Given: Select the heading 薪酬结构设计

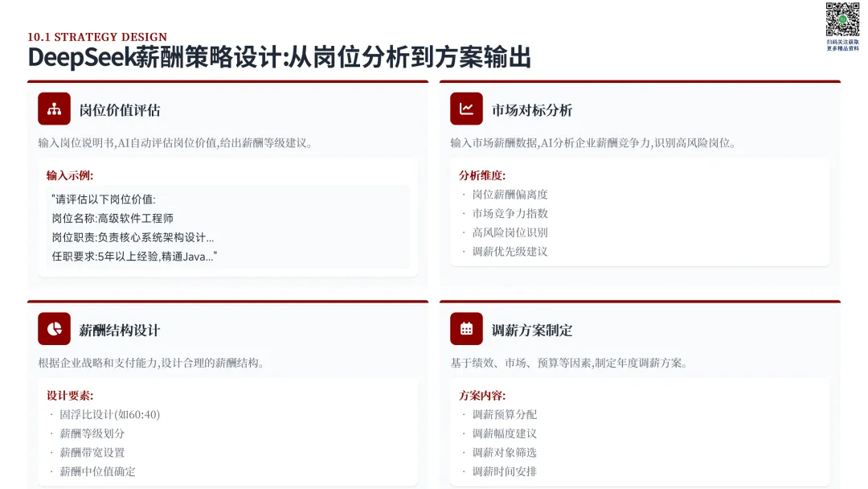Looking at the screenshot, I should click(x=120, y=331).
